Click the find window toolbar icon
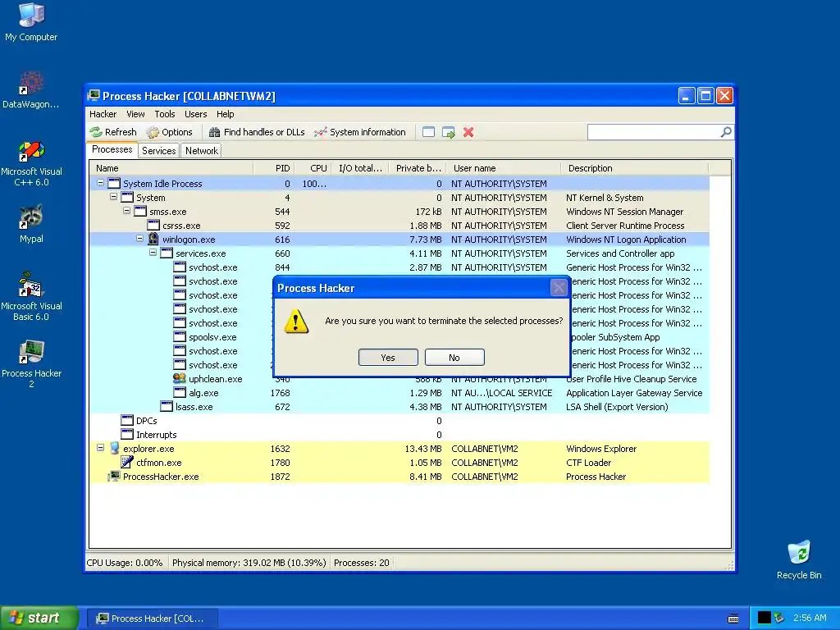This screenshot has width=840, height=630. [428, 132]
